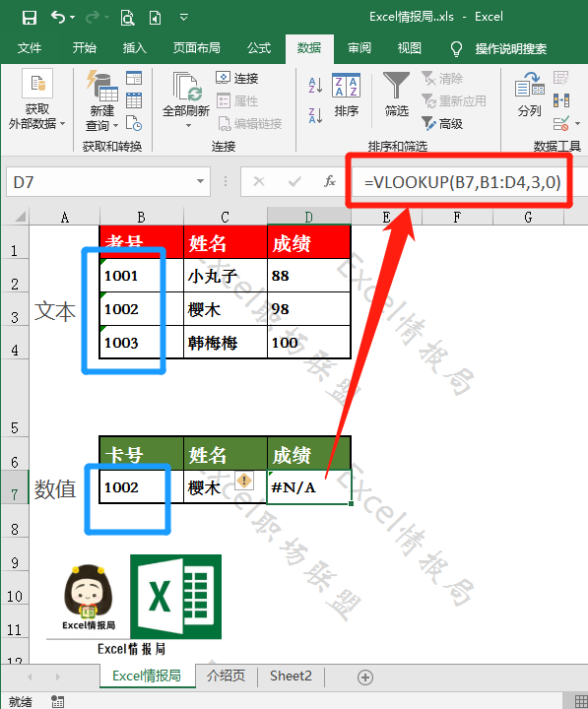Click the Recent Sources icon
Screen dimensions: 588x709
click(134, 123)
